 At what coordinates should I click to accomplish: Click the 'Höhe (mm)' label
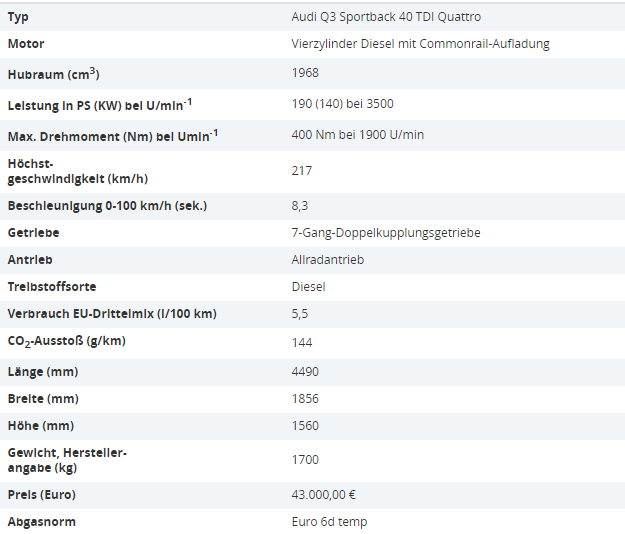tap(41, 426)
